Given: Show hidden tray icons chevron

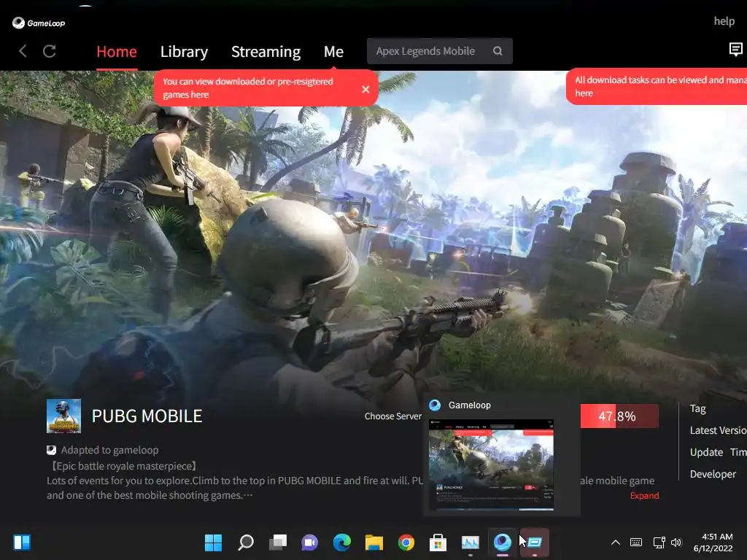Looking at the screenshot, I should click(x=616, y=542).
